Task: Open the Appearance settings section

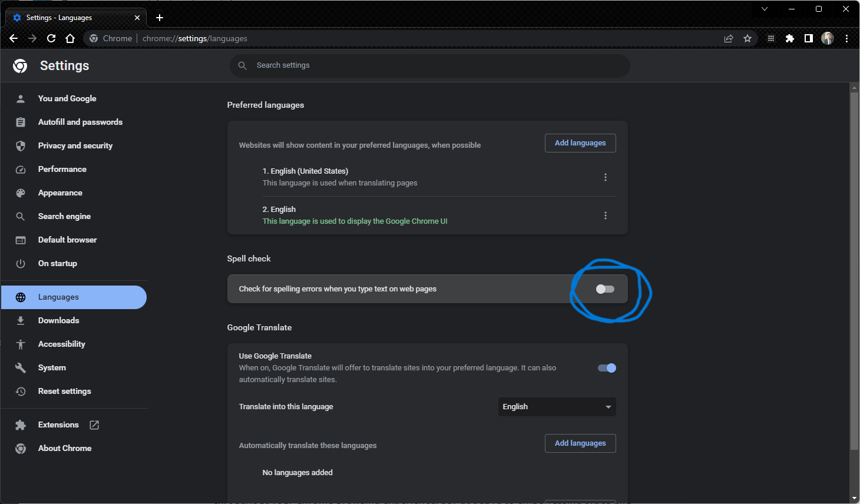Action: coord(60,193)
